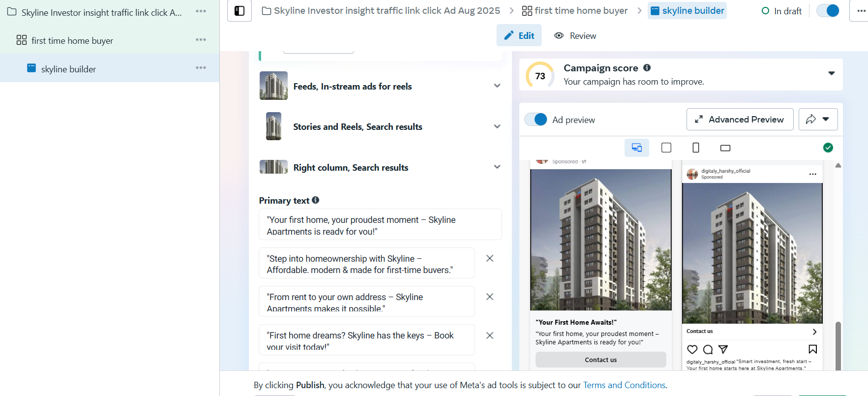Switch to the Review tab
Screen dimensions: 868x396
tap(575, 36)
